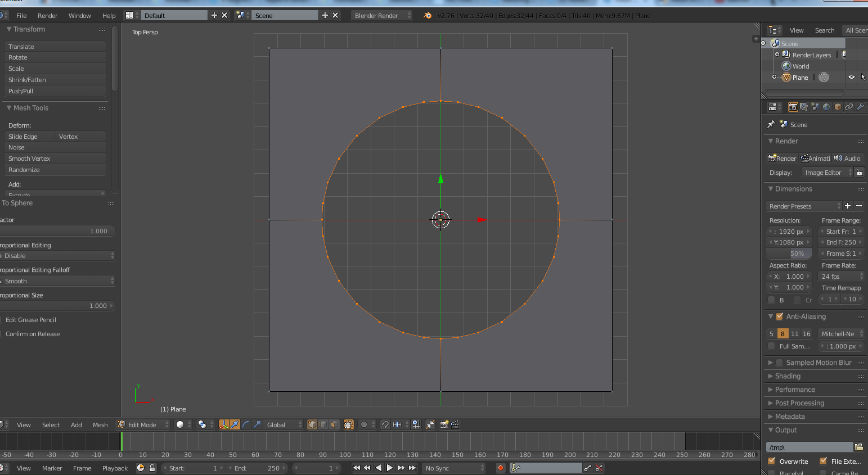This screenshot has width=868, height=475.
Task: Click the Blender logo icon in header
Action: pyautogui.click(x=428, y=15)
